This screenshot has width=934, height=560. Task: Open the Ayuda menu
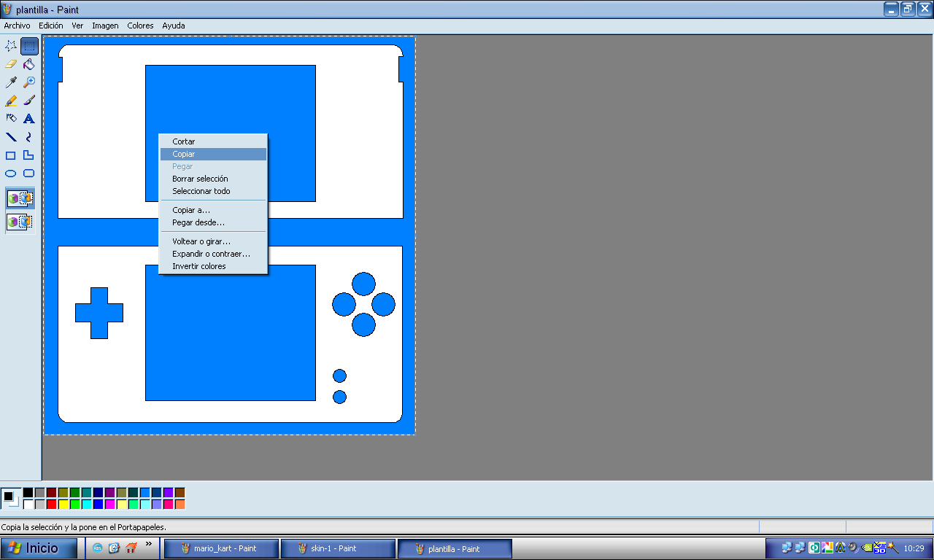point(174,26)
